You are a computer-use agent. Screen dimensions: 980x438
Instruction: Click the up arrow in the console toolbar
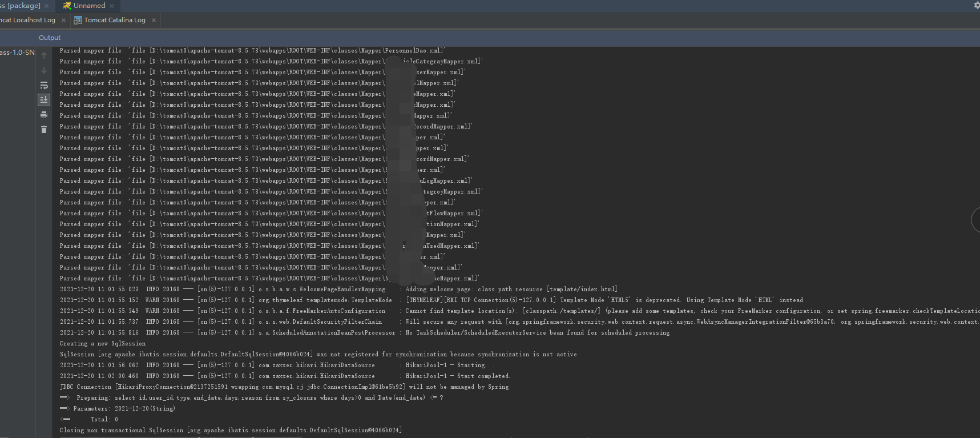(x=44, y=55)
